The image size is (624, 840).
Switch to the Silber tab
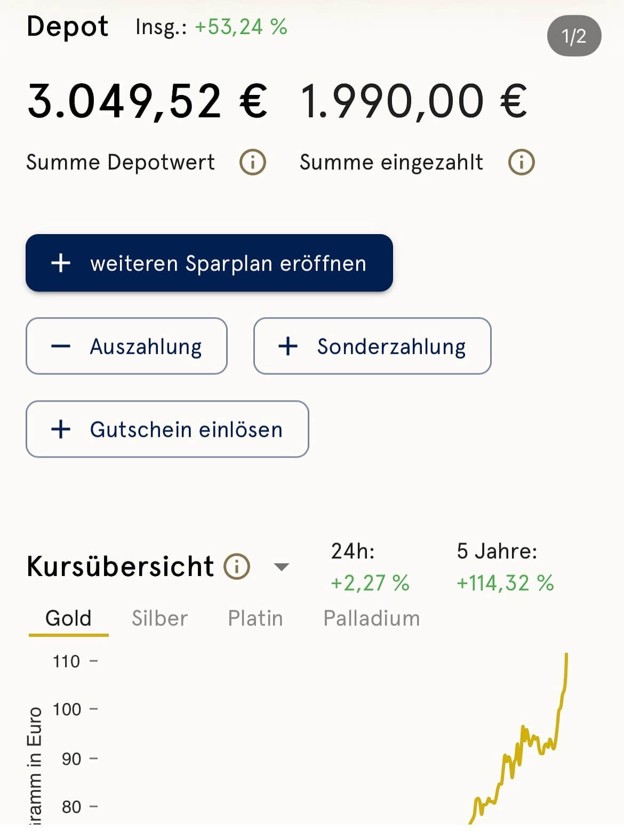pyautogui.click(x=159, y=619)
